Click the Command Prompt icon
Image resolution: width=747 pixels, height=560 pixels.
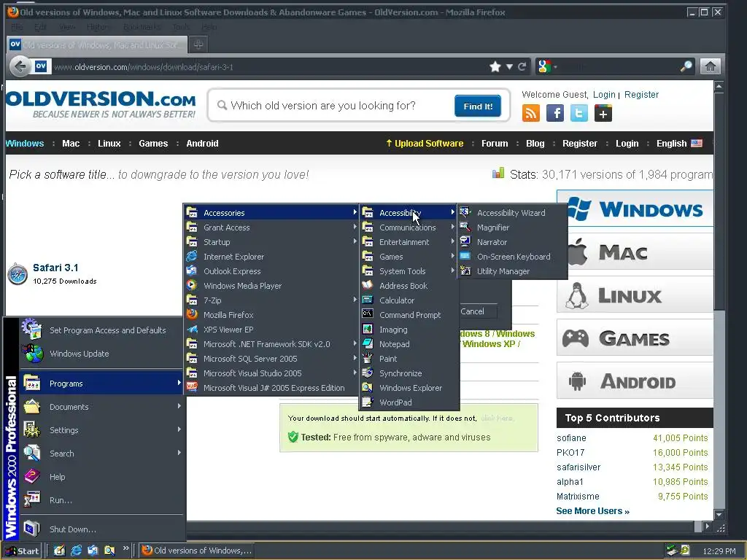[x=368, y=314]
